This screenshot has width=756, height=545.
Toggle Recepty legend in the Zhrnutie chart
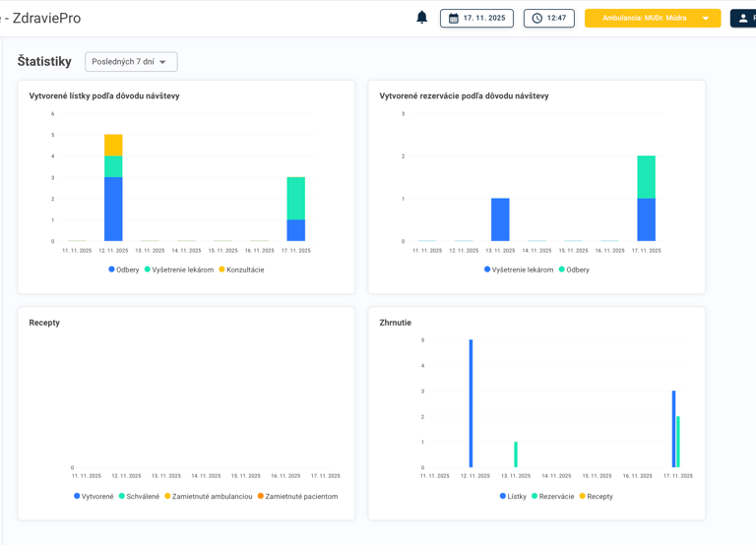(x=596, y=497)
